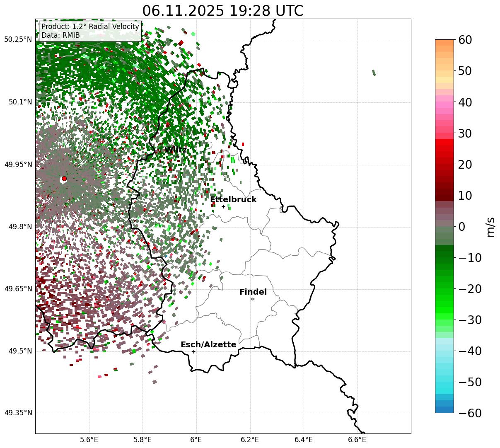The height and width of the screenshot is (448, 500).
Task: Click the 6°E longitude label
Action: [x=196, y=440]
